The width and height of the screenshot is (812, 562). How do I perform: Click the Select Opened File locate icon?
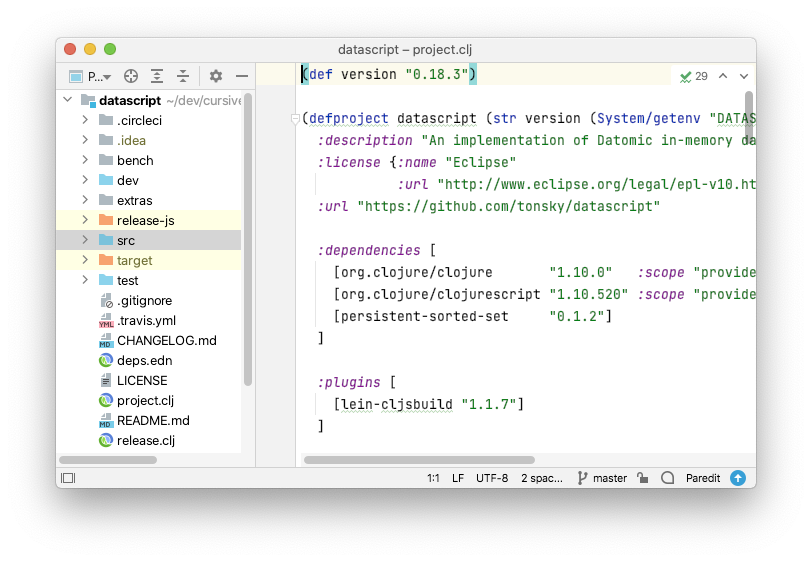(x=131, y=76)
